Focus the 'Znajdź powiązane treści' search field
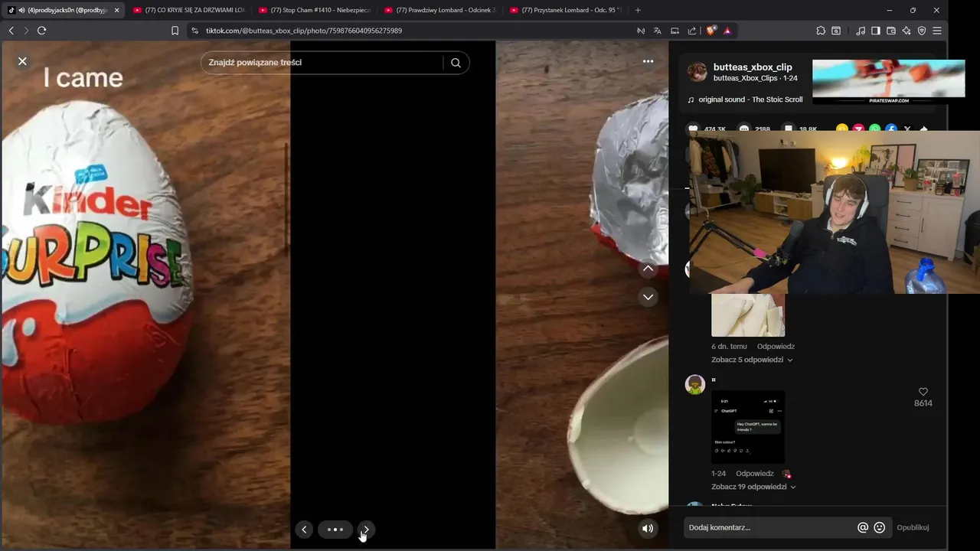 tap(322, 63)
